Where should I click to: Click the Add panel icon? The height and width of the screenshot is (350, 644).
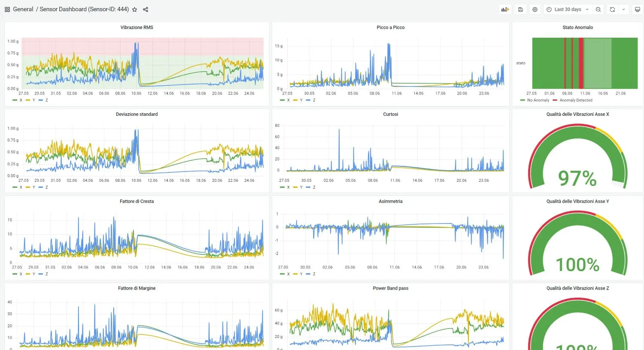click(x=505, y=9)
